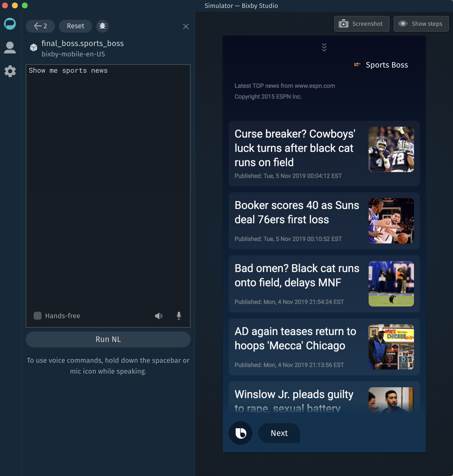Open Winslow Jr. pleads guilty headline

[x=294, y=401]
